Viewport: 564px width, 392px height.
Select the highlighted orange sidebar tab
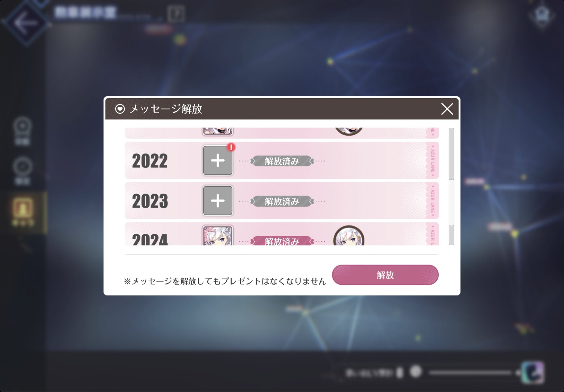click(x=23, y=211)
